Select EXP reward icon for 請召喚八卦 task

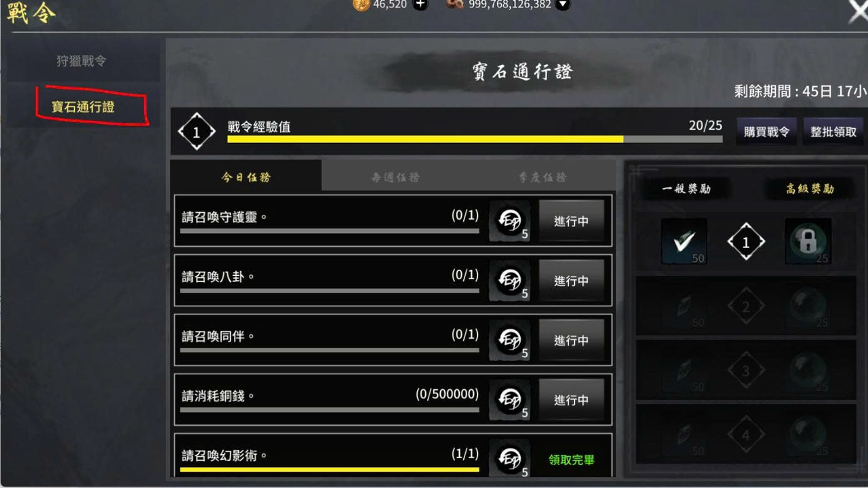click(x=509, y=281)
